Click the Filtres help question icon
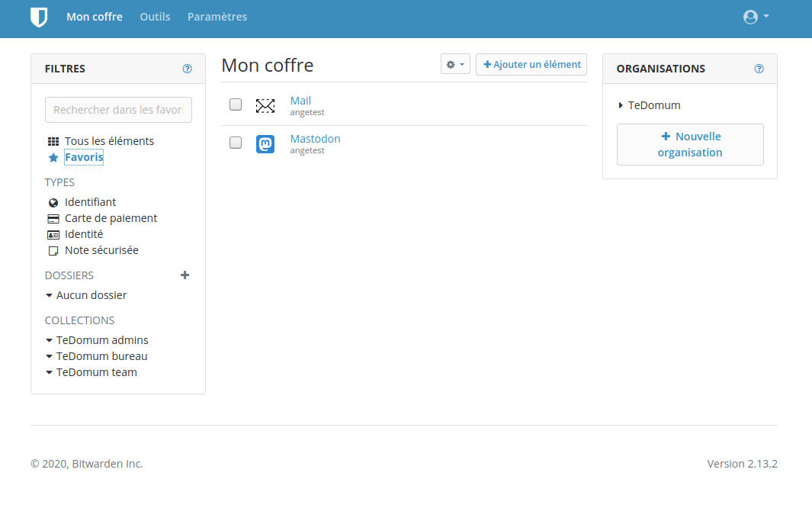 point(188,69)
